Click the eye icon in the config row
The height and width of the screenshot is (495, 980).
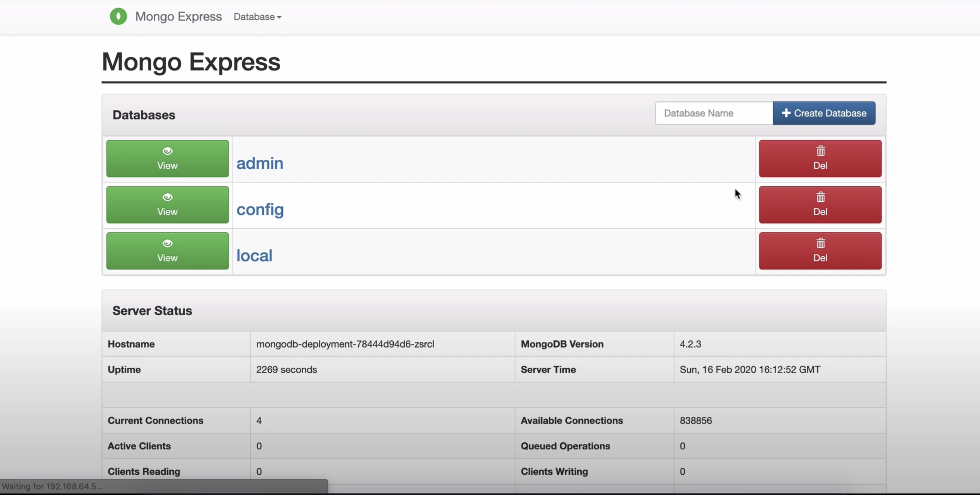click(x=167, y=197)
